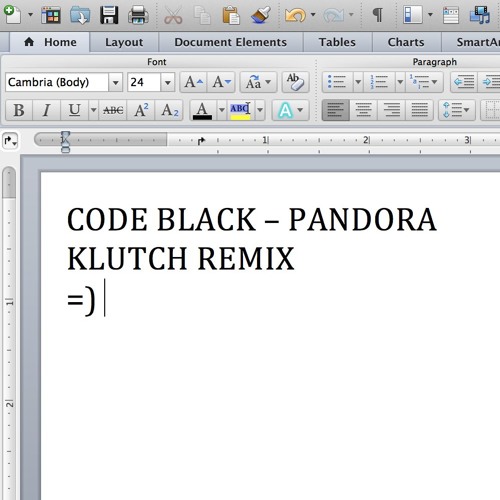Open the Tables tab
This screenshot has height=500, width=500.
[x=337, y=42]
